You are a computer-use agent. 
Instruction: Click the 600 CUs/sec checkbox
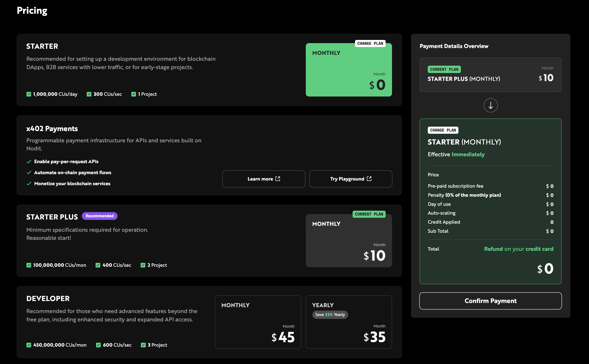click(x=98, y=345)
